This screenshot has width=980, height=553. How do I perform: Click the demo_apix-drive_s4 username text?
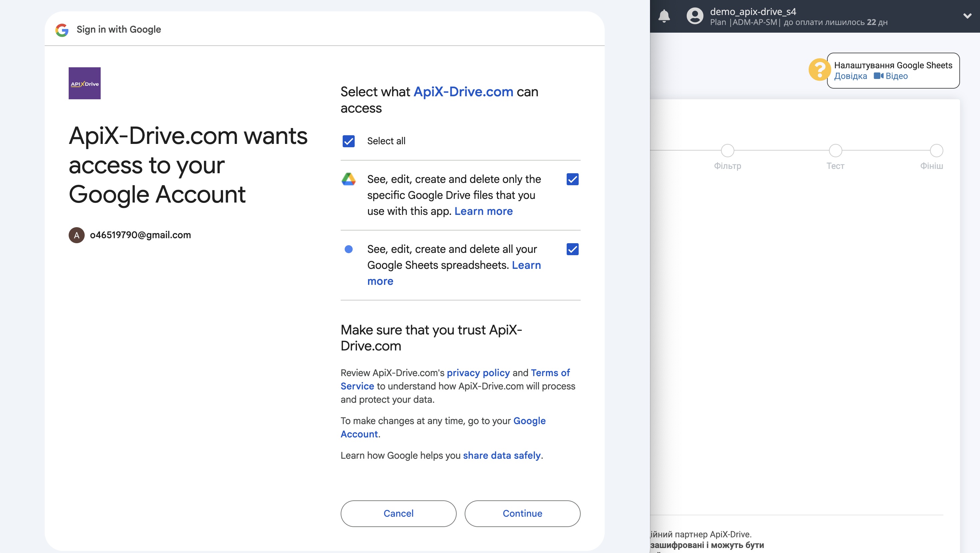[753, 11]
